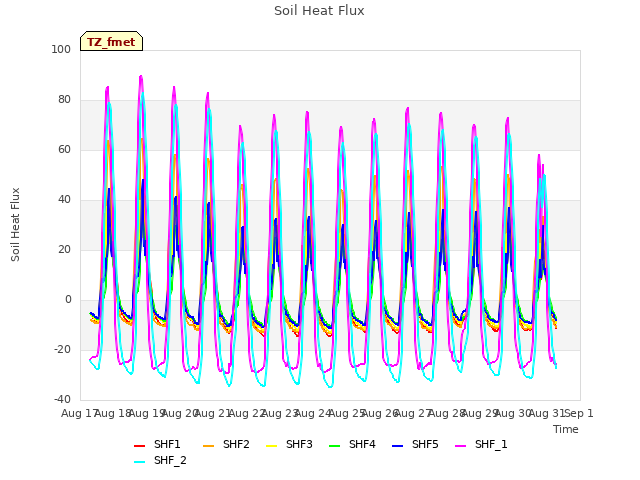Image resolution: width=640 pixels, height=480 pixels.
Task: Click the Soil Heat Flux chart title
Action: [x=319, y=11]
